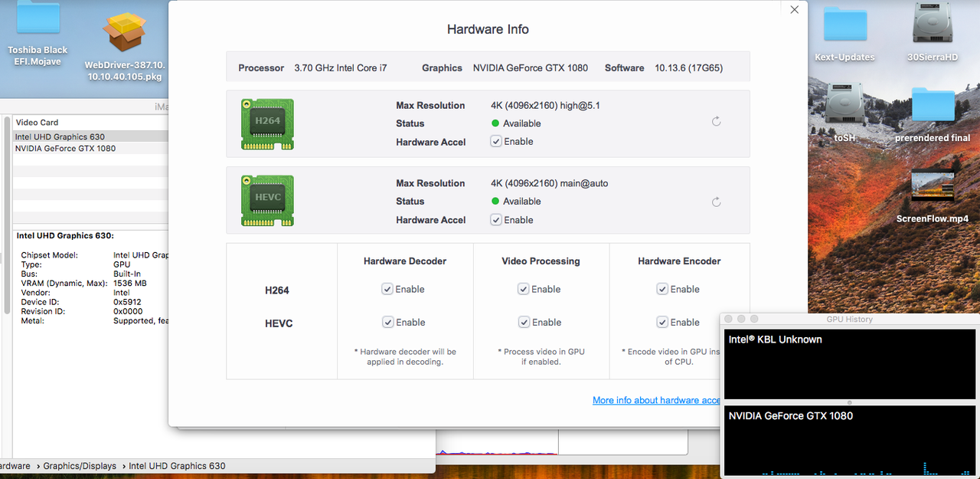Toggle HEVC Hardware Decoder Enable checkbox
The image size is (980, 479).
pos(387,322)
